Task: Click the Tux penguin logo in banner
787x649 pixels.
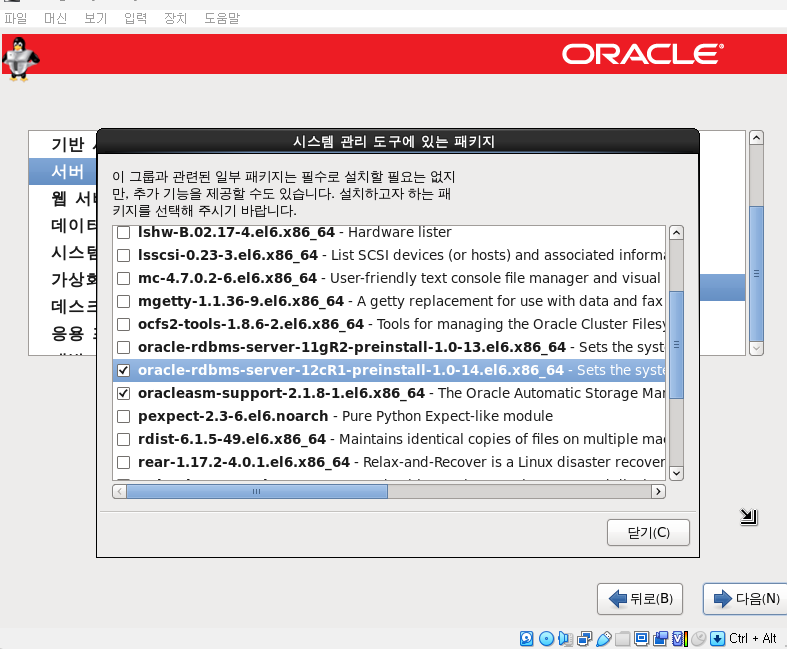Action: click(20, 59)
